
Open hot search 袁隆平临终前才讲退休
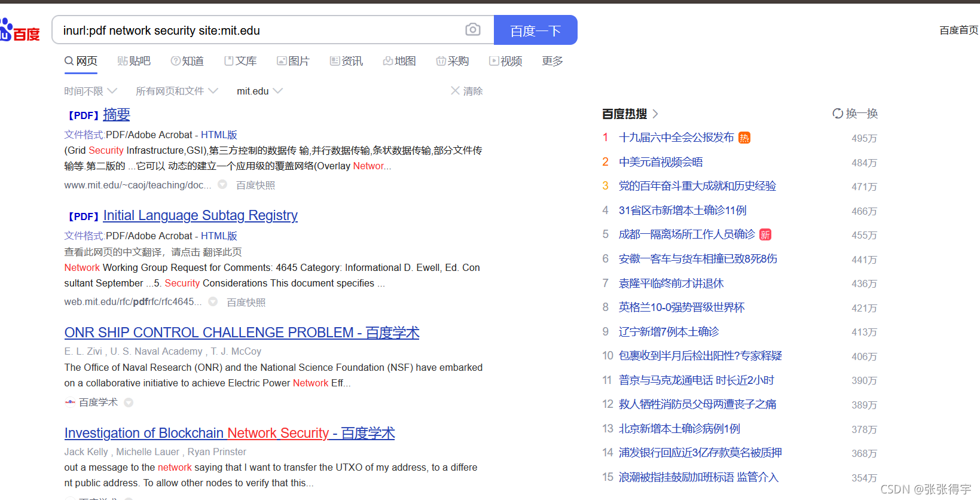click(x=671, y=283)
